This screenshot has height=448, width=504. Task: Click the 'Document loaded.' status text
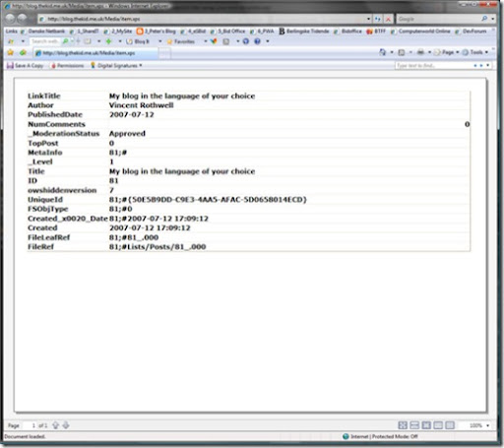25,436
